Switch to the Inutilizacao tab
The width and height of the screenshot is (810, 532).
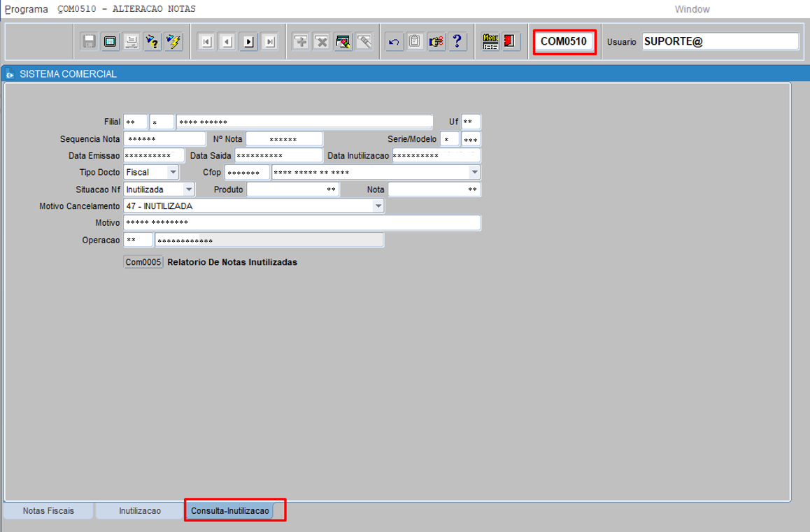click(x=140, y=511)
